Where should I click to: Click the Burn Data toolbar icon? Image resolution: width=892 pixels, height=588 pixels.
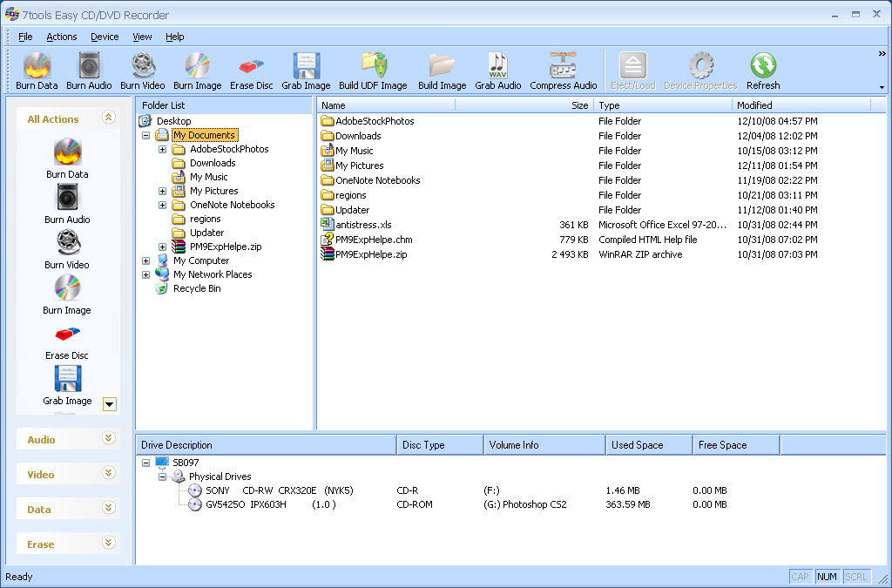(x=37, y=71)
